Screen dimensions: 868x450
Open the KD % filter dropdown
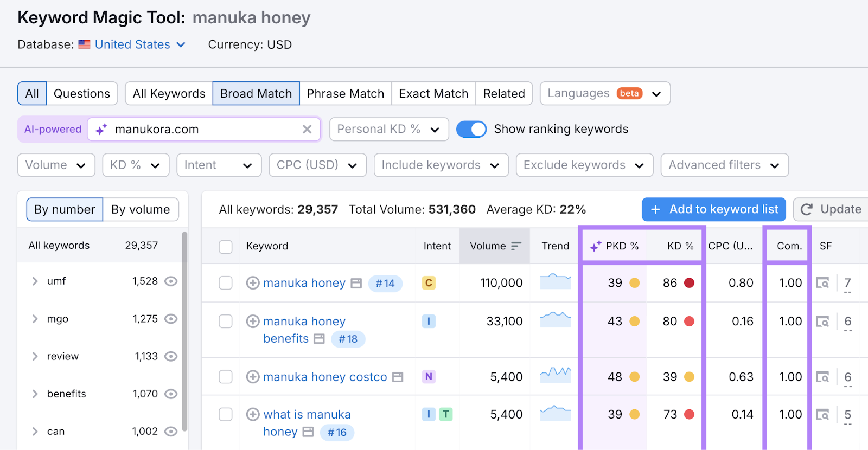(x=136, y=165)
